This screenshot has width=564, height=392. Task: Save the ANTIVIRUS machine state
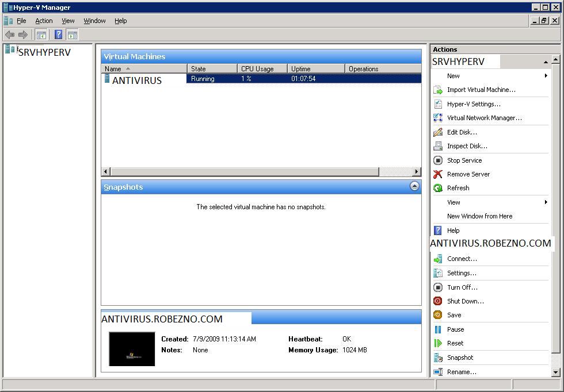point(454,314)
